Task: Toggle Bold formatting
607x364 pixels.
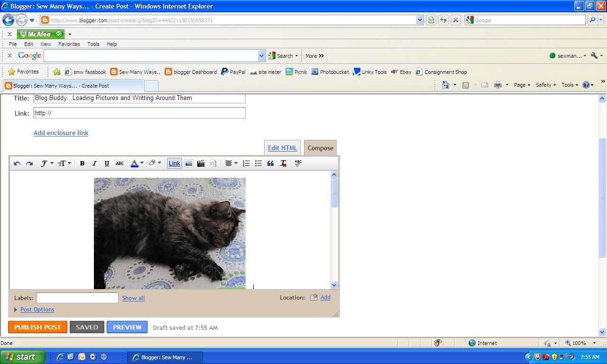Action: 82,164
